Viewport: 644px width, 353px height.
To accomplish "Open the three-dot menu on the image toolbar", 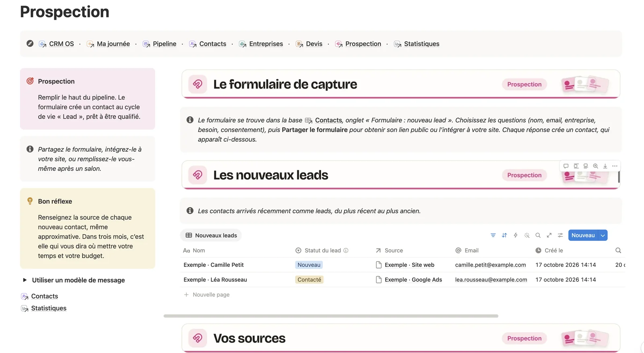I will [x=615, y=166].
